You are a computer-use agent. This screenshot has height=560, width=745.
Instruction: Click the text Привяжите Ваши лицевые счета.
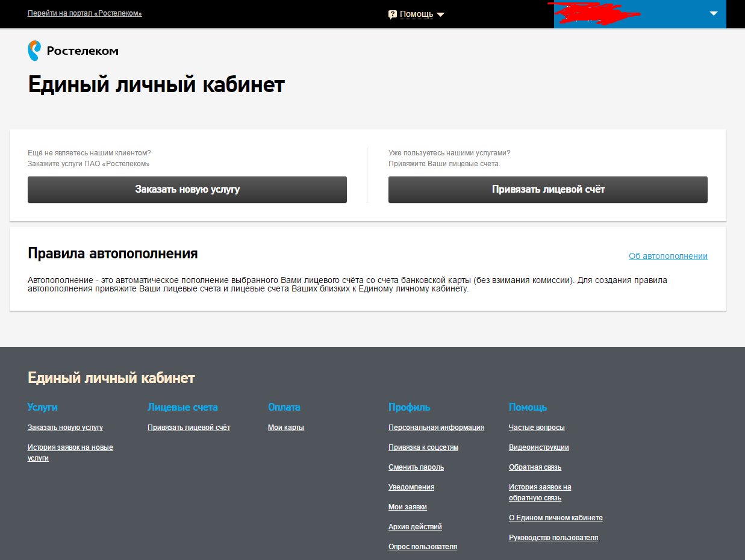coord(444,164)
